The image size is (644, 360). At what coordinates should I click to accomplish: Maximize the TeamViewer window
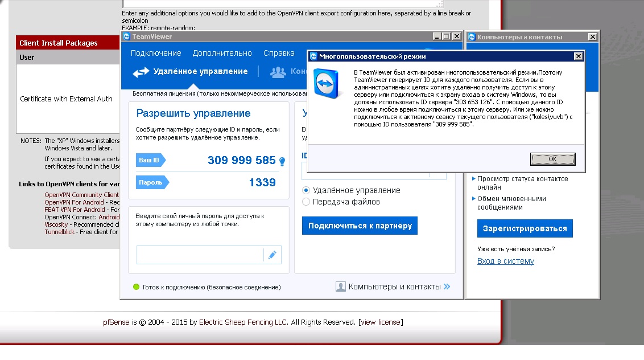(447, 36)
